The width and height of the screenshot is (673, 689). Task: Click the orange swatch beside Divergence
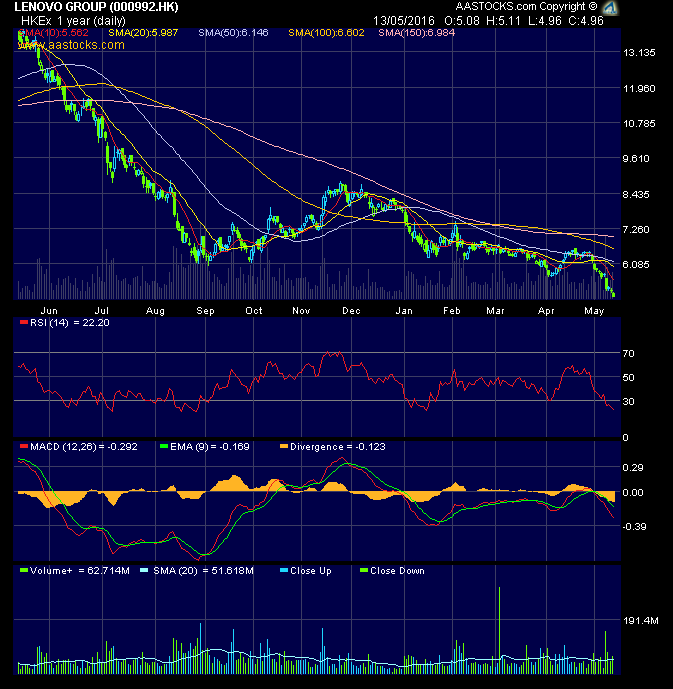click(284, 446)
